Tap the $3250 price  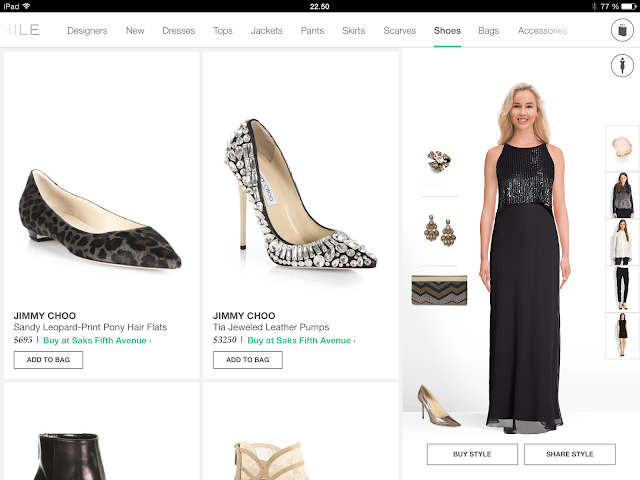coord(225,340)
